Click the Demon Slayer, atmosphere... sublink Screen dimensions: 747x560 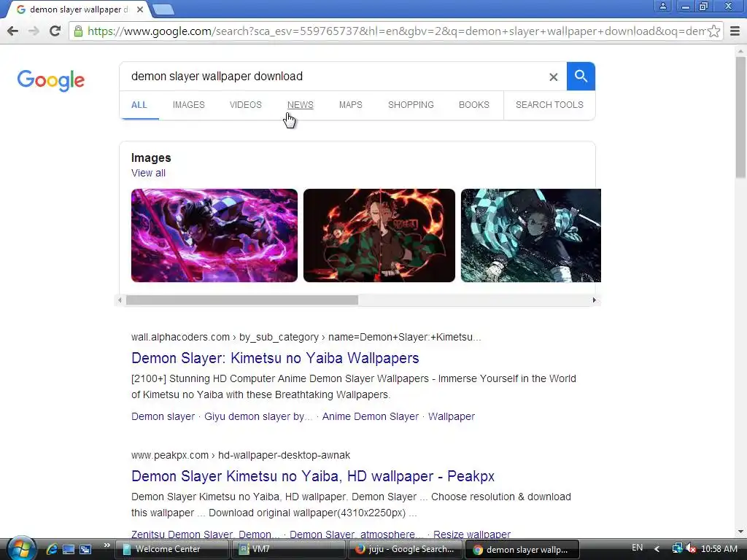point(356,534)
